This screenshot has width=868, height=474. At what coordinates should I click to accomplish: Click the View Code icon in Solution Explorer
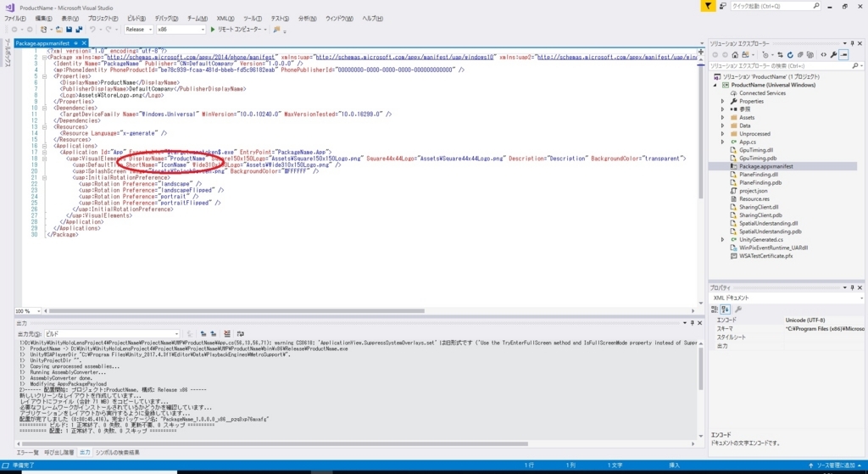pos(823,55)
